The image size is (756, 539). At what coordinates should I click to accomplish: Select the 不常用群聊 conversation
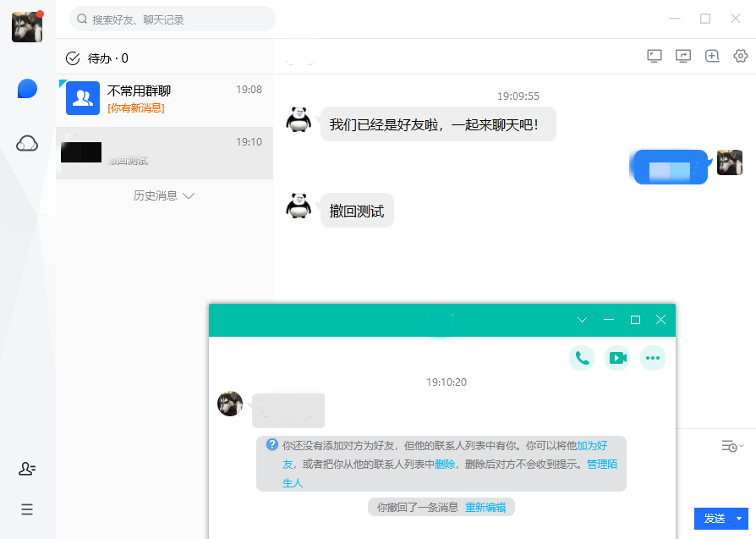pos(164,99)
